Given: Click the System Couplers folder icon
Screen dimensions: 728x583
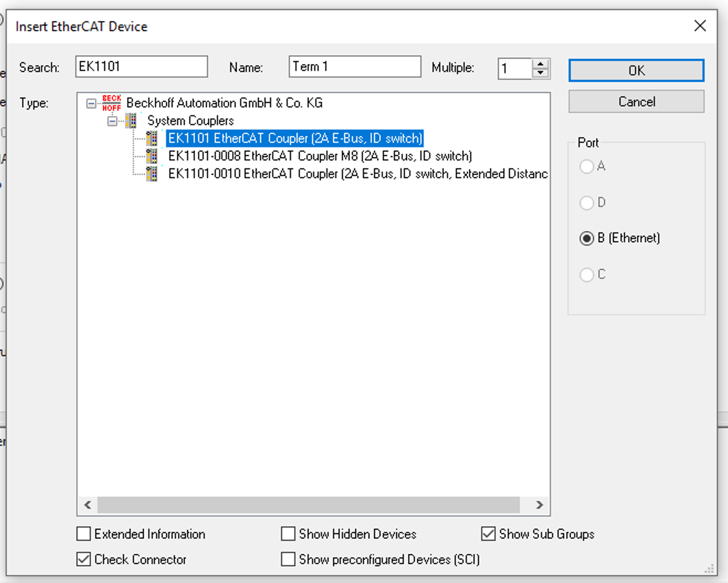Looking at the screenshot, I should click(132, 121).
